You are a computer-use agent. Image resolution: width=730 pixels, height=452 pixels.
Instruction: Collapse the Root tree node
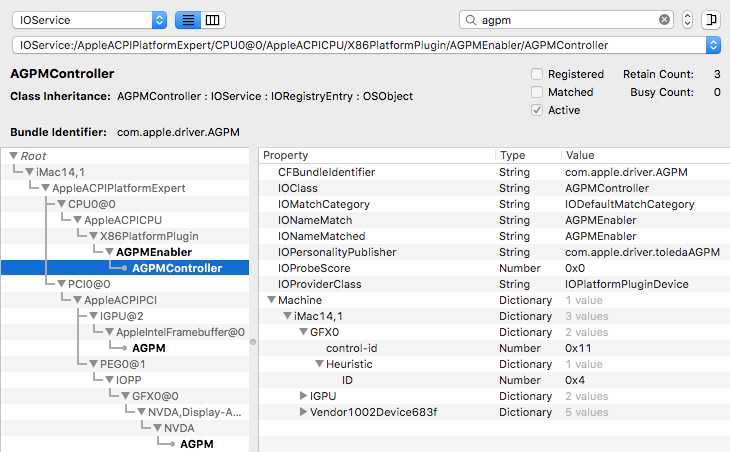pyautogui.click(x=14, y=155)
